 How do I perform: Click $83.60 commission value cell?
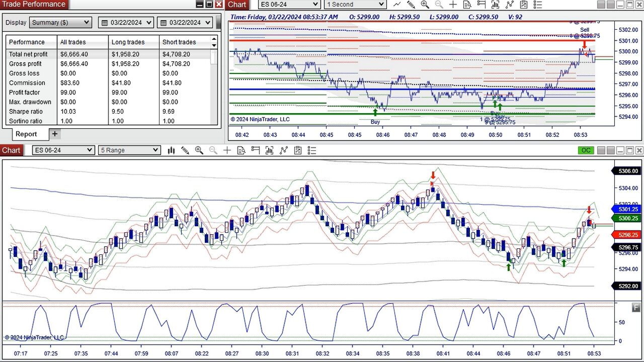click(70, 83)
